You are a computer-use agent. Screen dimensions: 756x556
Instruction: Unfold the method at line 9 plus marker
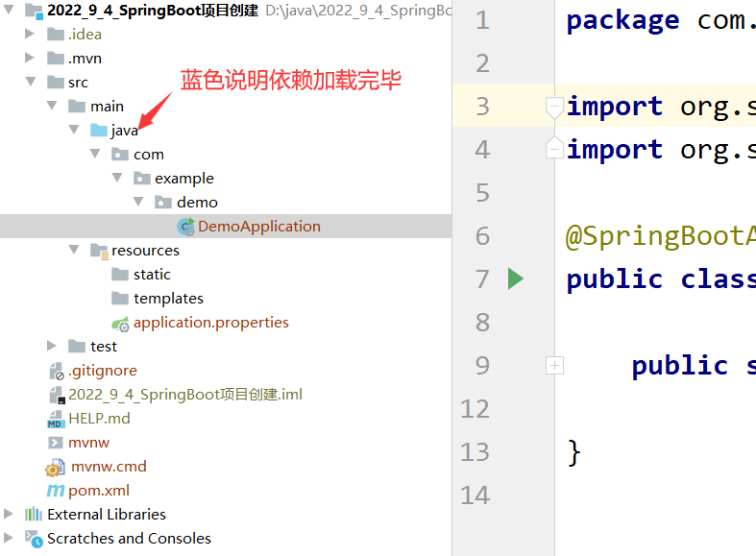(554, 365)
